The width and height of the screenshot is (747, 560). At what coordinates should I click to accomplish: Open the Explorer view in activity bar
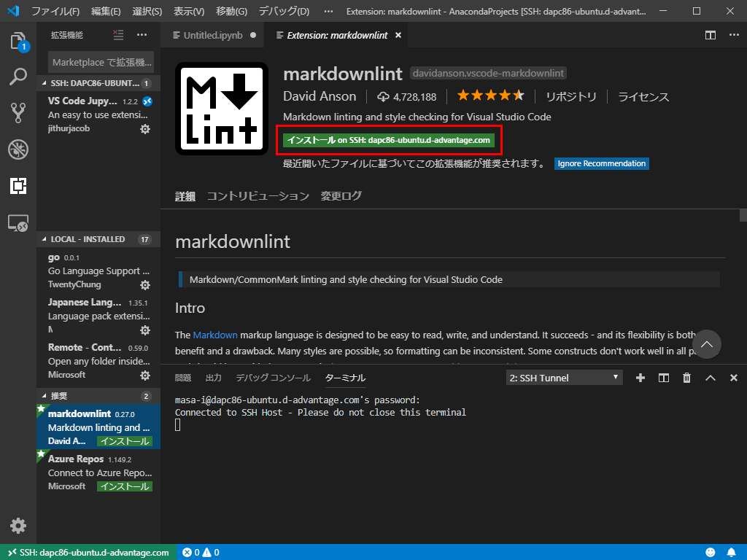tap(18, 42)
